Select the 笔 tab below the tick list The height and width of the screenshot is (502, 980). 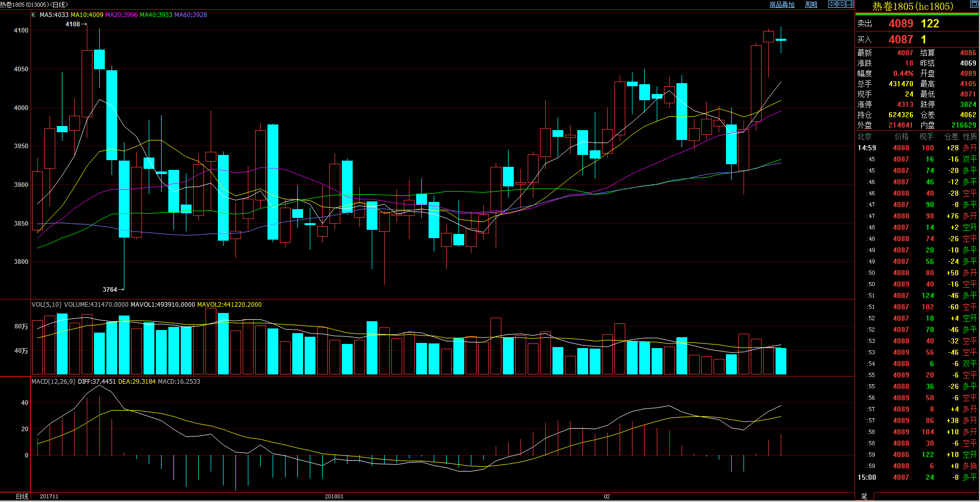[x=864, y=496]
